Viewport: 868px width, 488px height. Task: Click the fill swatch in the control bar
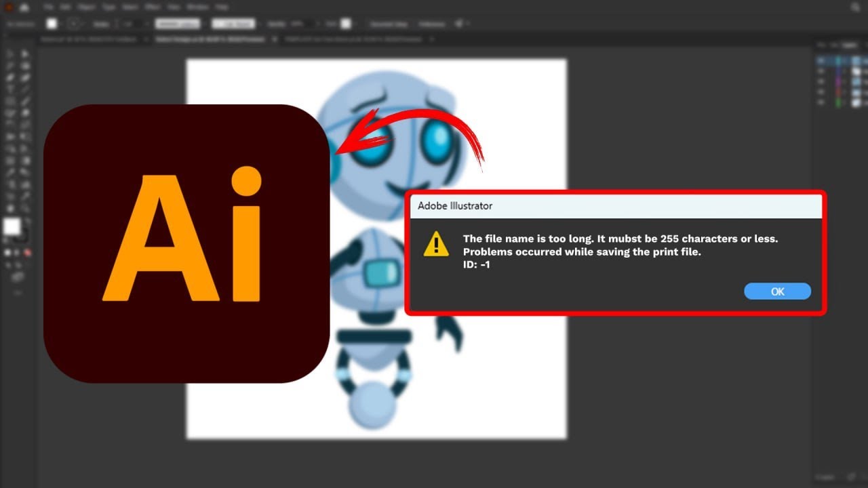click(52, 24)
